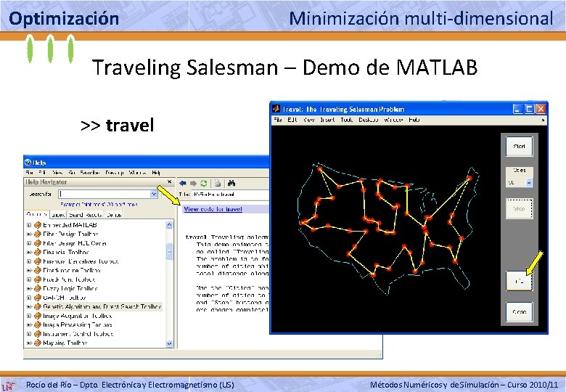Screen dimensions: 566x392
Task: Expand the Fixed-Point Toolbox node
Action: (29, 279)
